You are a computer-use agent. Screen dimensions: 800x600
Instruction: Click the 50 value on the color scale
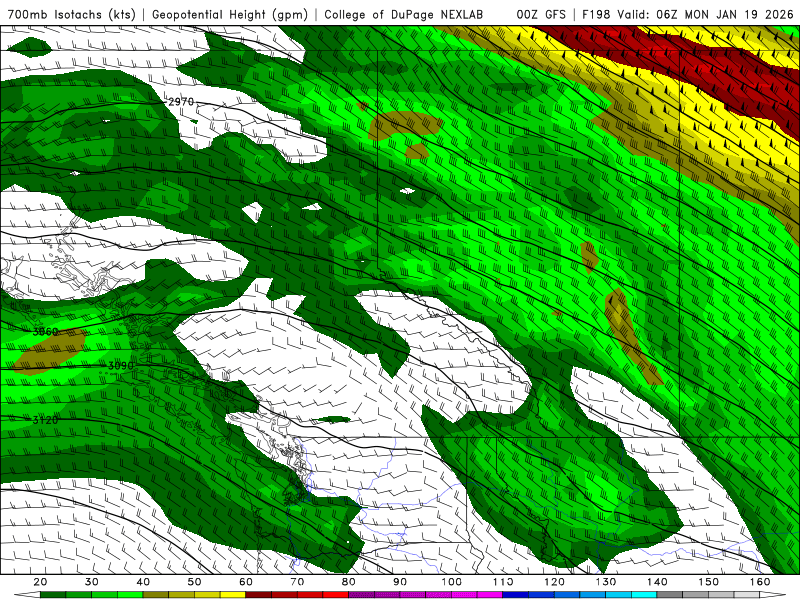[194, 582]
